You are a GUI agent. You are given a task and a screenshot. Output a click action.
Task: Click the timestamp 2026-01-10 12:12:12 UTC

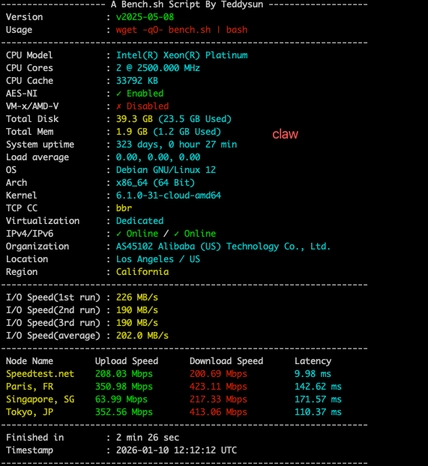(176, 450)
